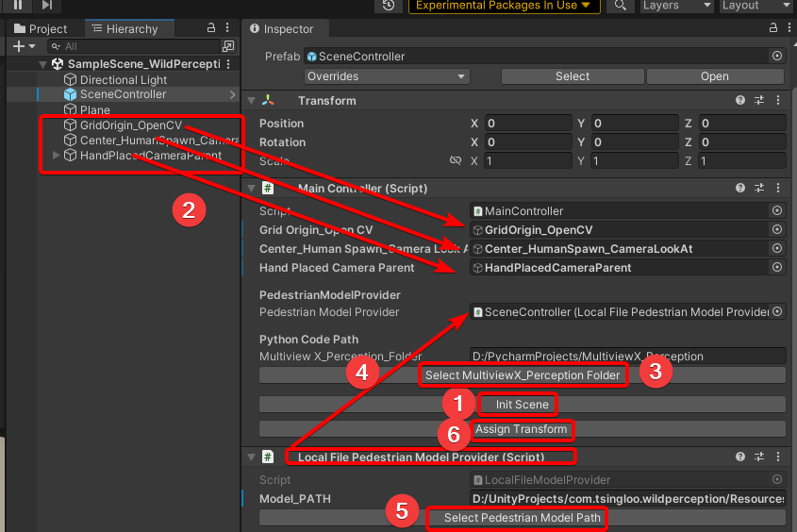Click the Hierarchy search-by-type icon
Screen dimensions: 797x532
pos(228,46)
